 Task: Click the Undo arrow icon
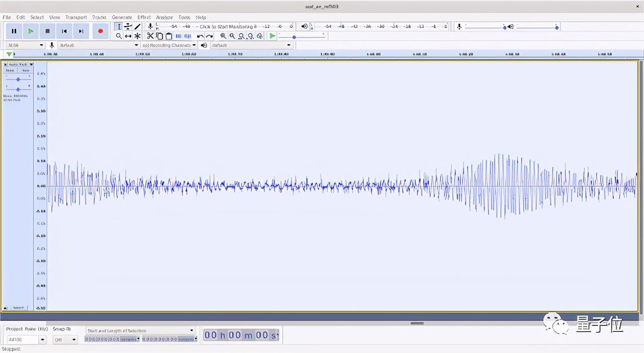[200, 36]
